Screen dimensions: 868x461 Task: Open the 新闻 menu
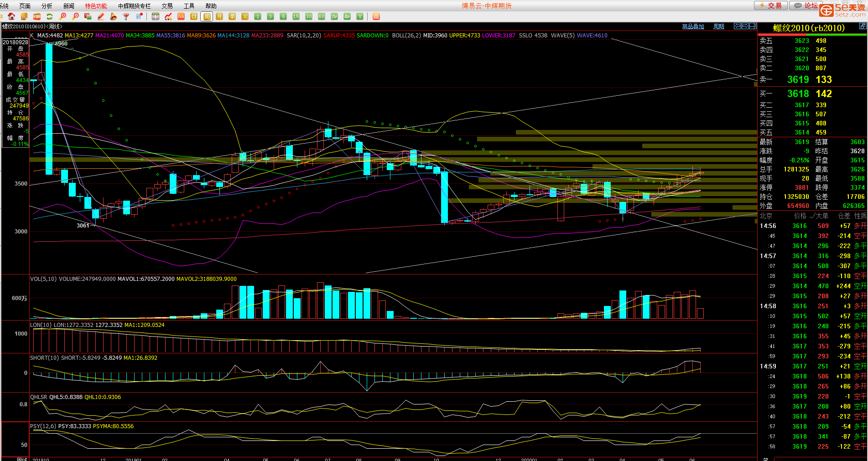(x=69, y=6)
